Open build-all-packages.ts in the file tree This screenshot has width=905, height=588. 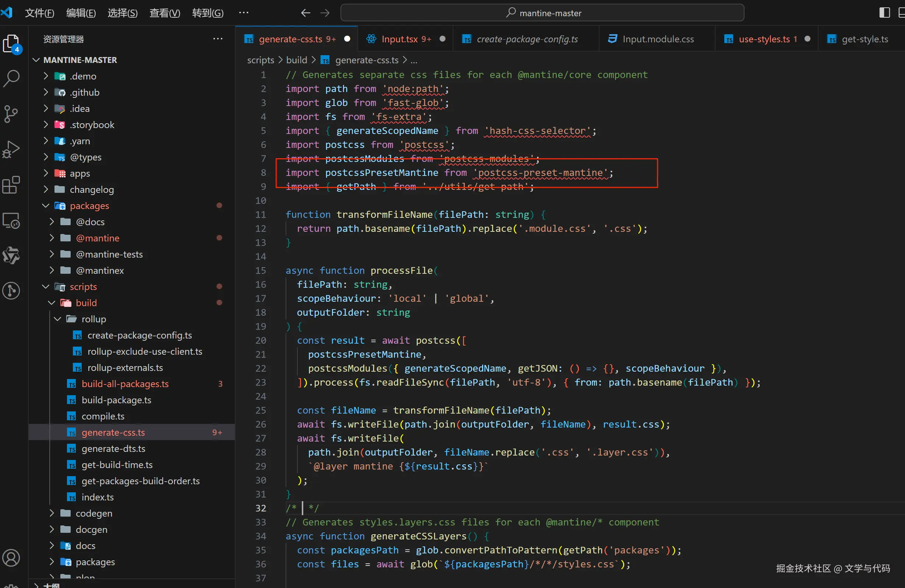125,384
